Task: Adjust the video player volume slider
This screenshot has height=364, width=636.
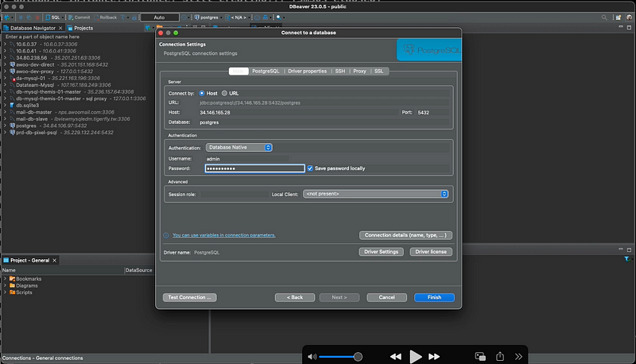Action: pos(340,357)
